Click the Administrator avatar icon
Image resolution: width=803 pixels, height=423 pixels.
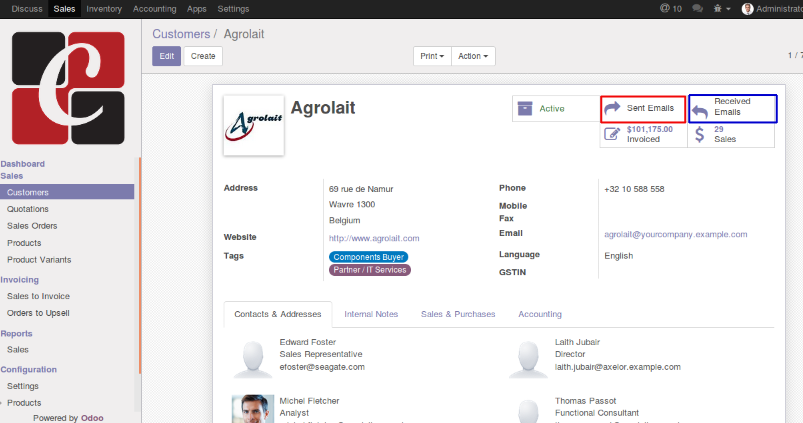748,9
